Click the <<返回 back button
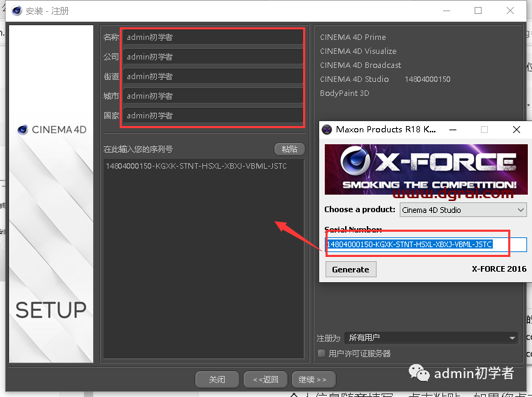Viewport: 532px width, 397px height. coord(266,379)
